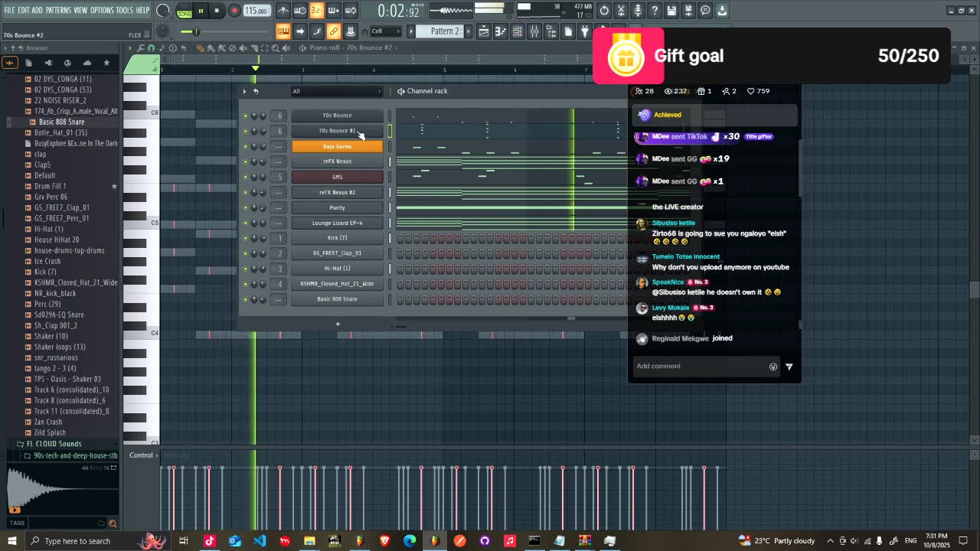
Task: Toggle wait for input before recording
Action: [x=300, y=11]
